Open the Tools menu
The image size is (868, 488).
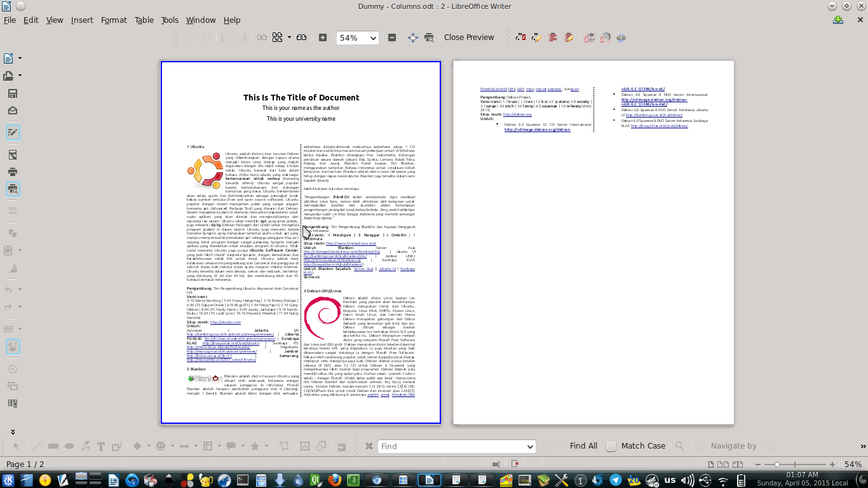coord(170,20)
